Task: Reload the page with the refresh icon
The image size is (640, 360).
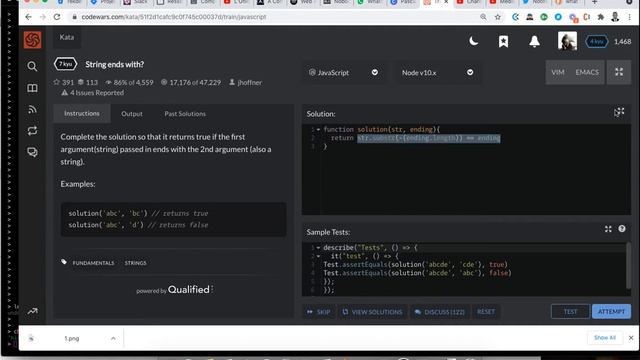Action: [x=57, y=17]
